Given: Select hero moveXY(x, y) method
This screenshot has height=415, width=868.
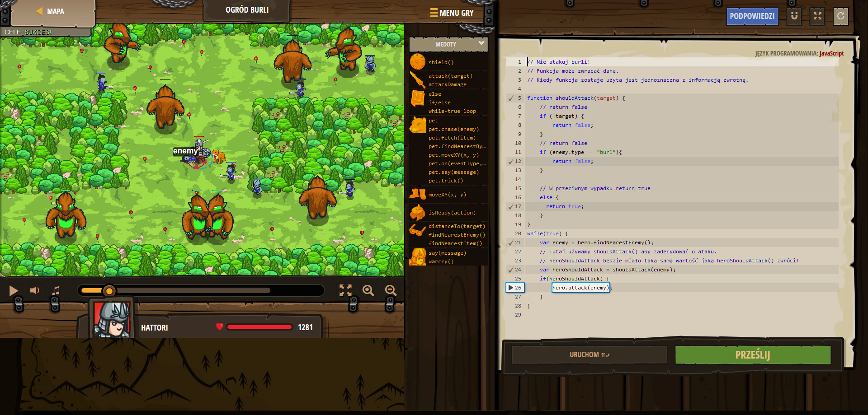Looking at the screenshot, I should (447, 195).
